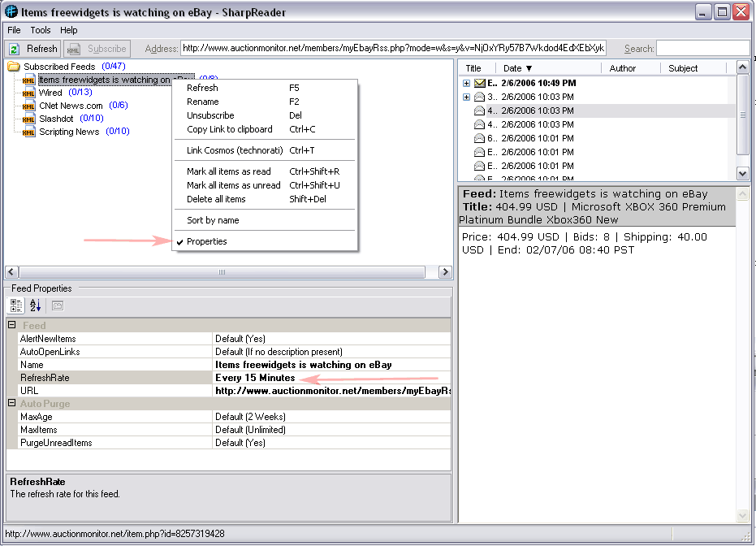This screenshot has height=546, width=756.
Task: Click the XML icon beside Scripting News
Action: click(x=29, y=132)
